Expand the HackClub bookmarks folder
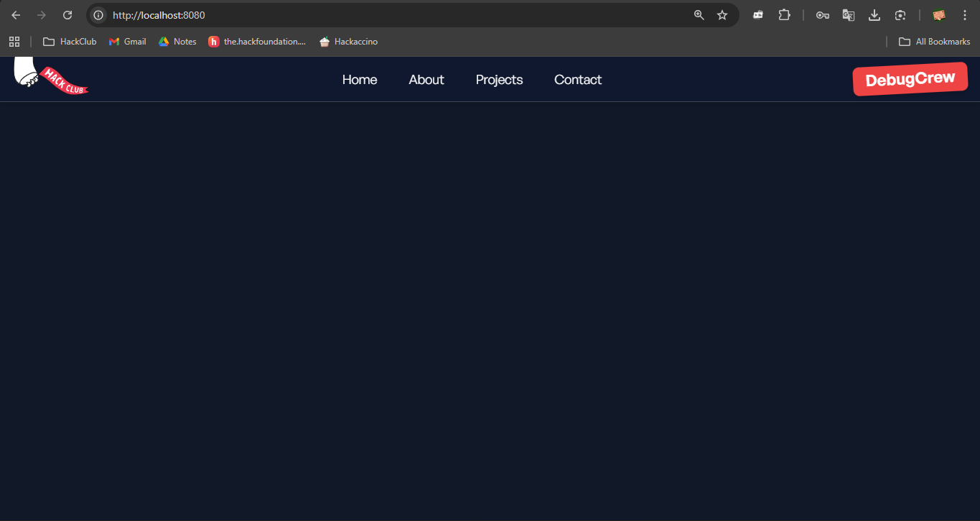 [70, 42]
